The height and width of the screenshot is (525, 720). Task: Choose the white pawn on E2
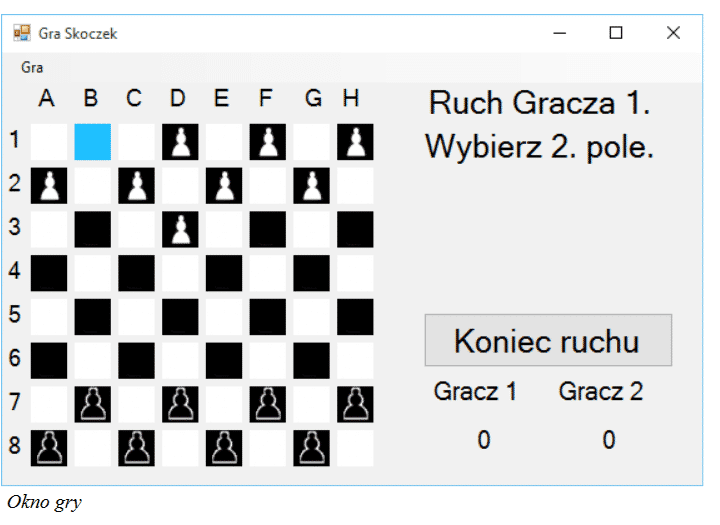coord(223,185)
